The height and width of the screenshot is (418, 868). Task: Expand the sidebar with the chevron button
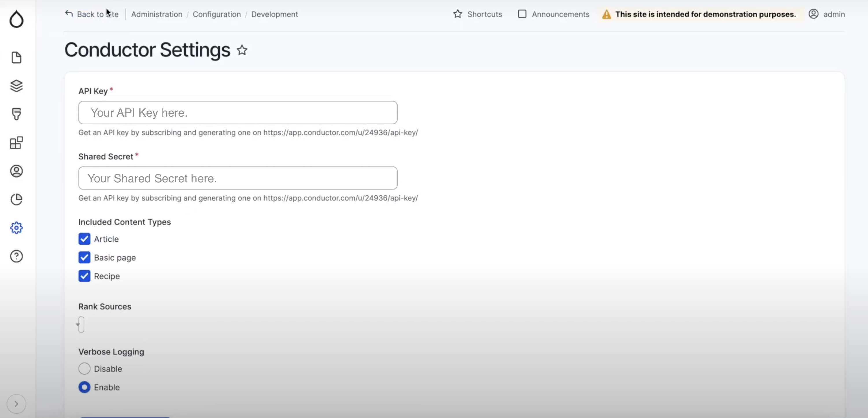16,404
